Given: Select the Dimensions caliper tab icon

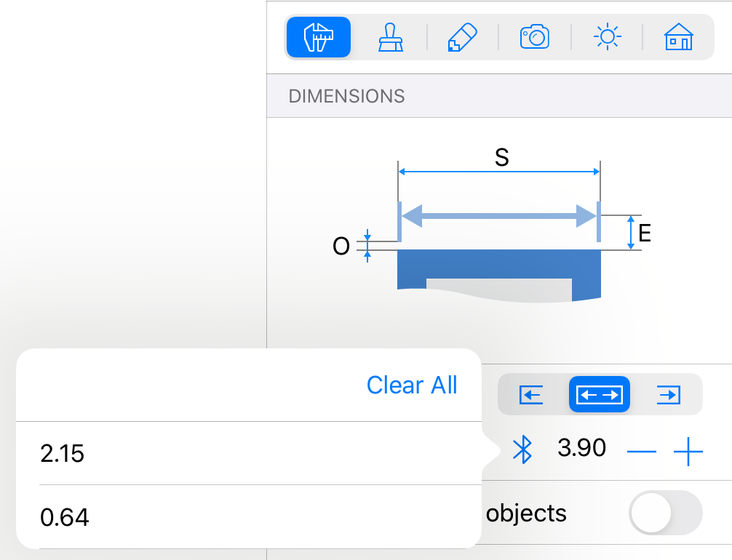Looking at the screenshot, I should 319,37.
